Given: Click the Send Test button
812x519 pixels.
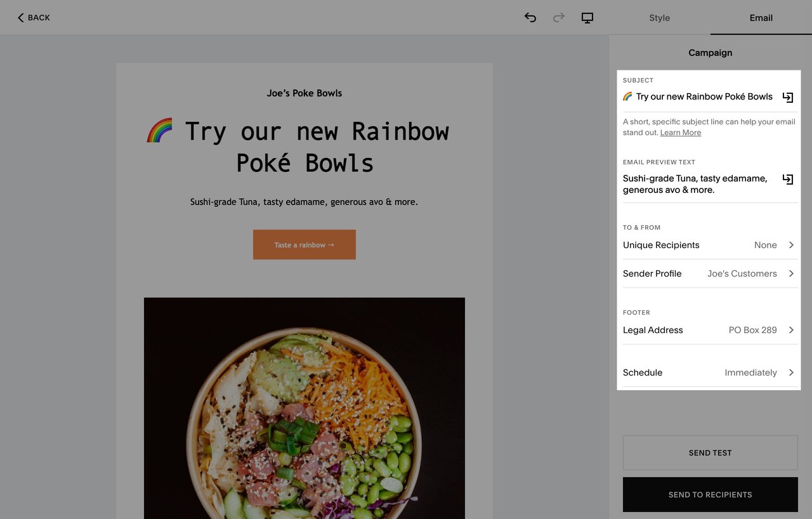Looking at the screenshot, I should 710,452.
